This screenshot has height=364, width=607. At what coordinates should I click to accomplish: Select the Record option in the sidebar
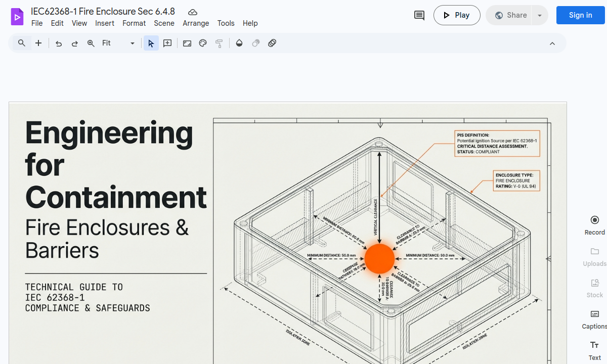coord(594,224)
